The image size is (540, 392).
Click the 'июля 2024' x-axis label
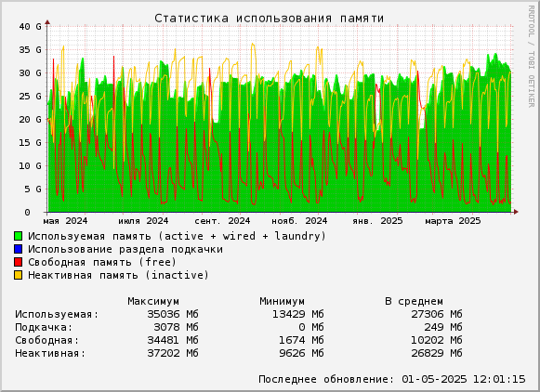tap(143, 221)
